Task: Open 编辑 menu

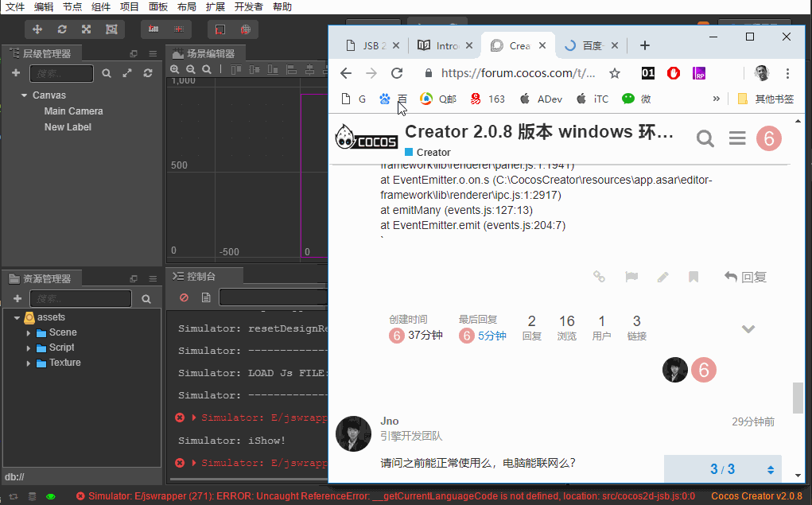Action: 44,6
